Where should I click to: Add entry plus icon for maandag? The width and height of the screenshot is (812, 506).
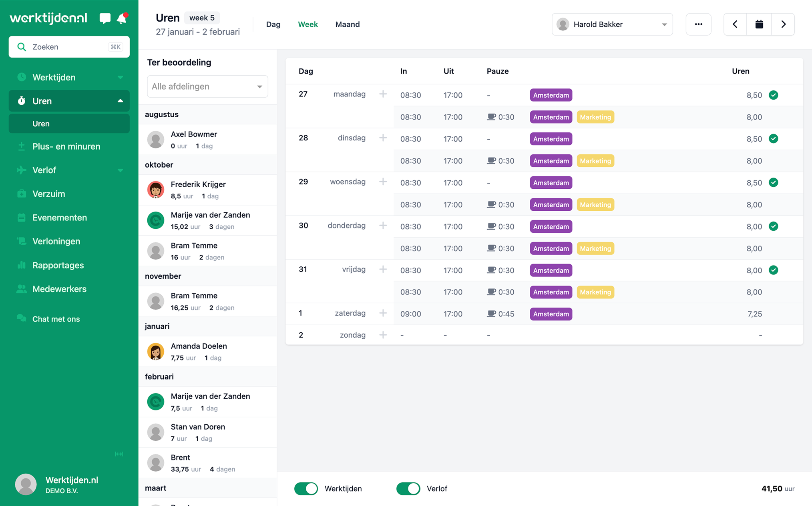(x=383, y=94)
